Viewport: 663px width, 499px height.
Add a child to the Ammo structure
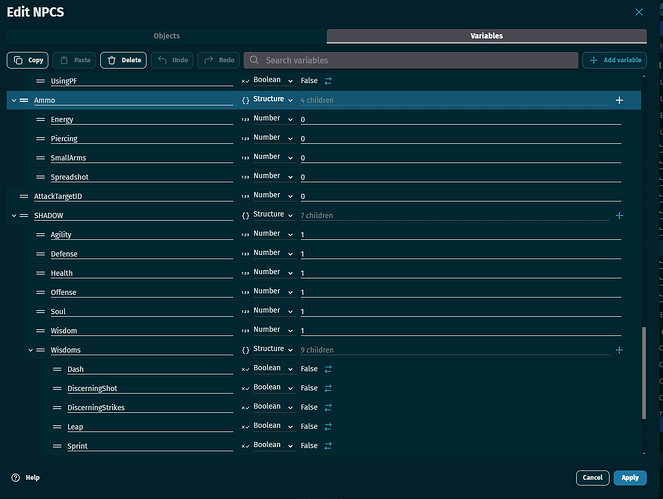619,100
